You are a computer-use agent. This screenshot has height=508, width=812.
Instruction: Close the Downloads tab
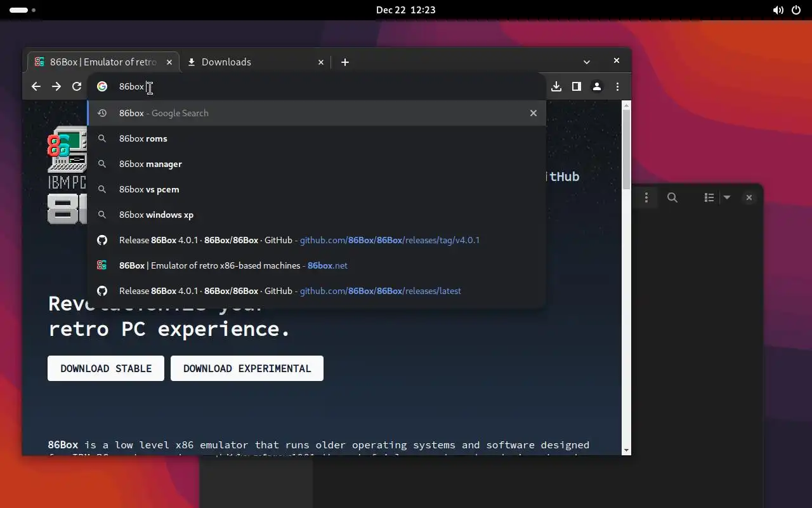click(x=321, y=62)
